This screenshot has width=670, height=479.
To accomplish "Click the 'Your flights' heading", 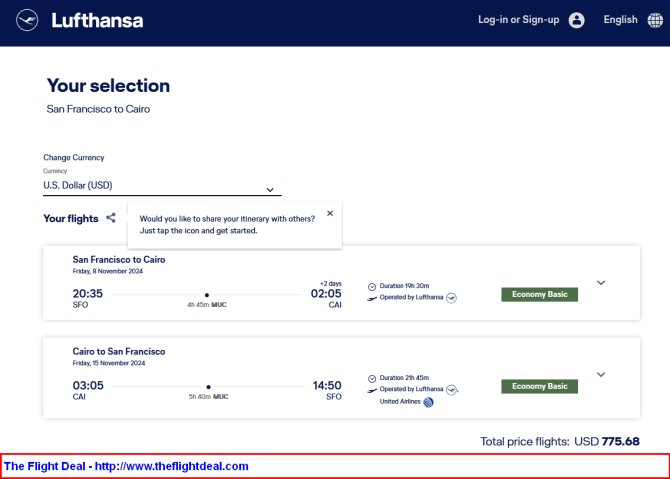I will click(71, 218).
